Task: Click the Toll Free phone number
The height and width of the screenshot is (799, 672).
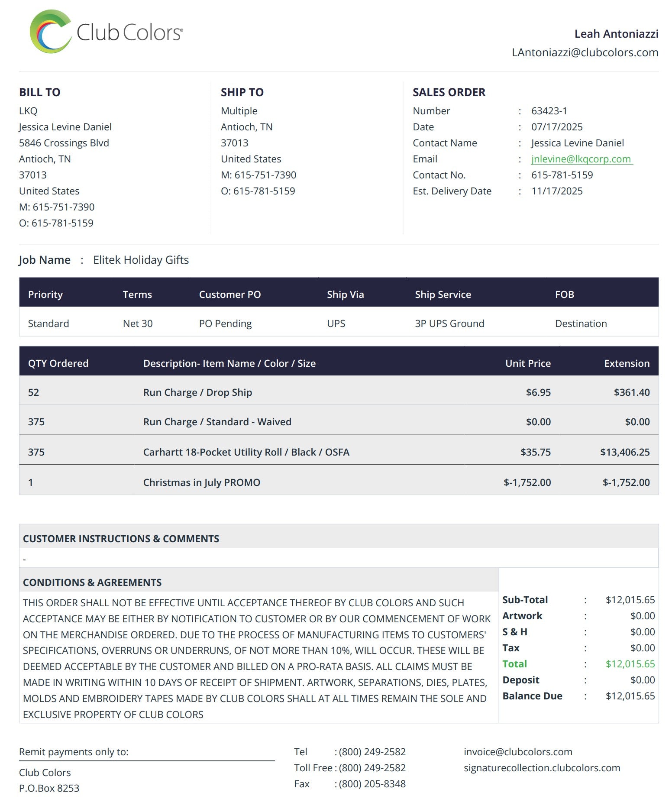Action: click(x=372, y=767)
